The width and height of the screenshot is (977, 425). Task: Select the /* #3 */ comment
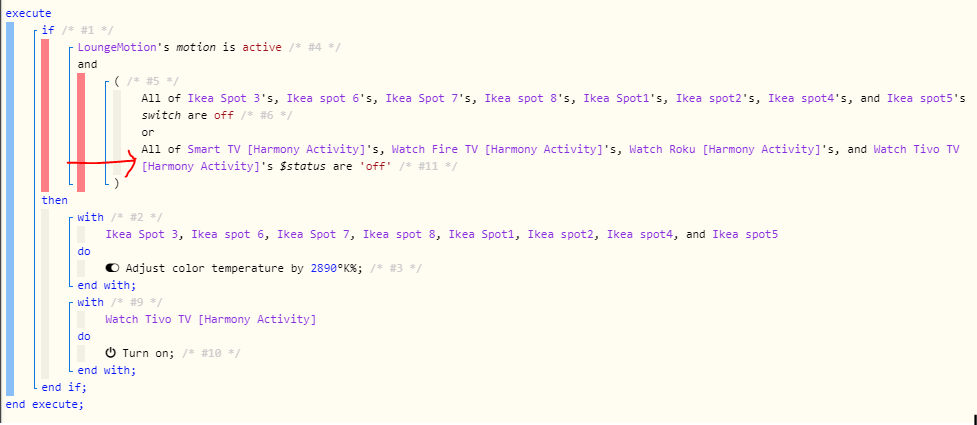[x=396, y=268]
